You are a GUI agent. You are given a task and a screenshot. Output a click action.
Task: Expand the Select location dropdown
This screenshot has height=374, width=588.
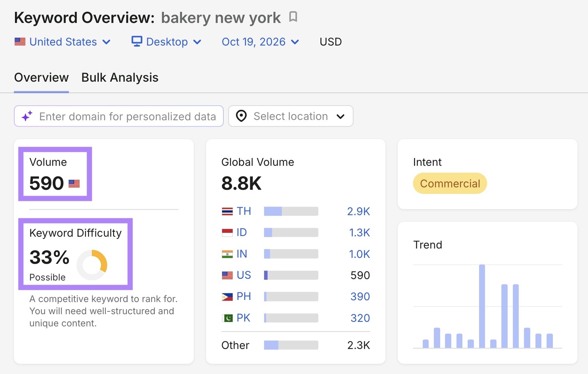291,116
